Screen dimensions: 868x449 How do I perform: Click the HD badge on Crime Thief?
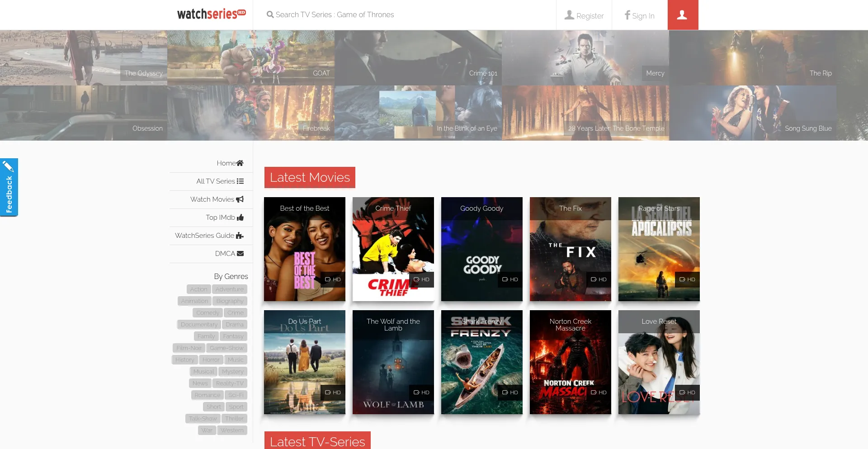(421, 279)
